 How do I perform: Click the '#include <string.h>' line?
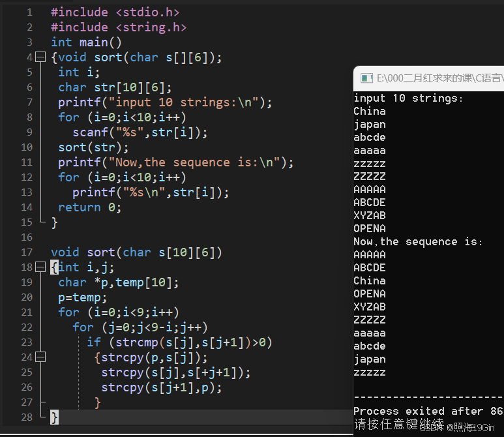[x=119, y=27]
